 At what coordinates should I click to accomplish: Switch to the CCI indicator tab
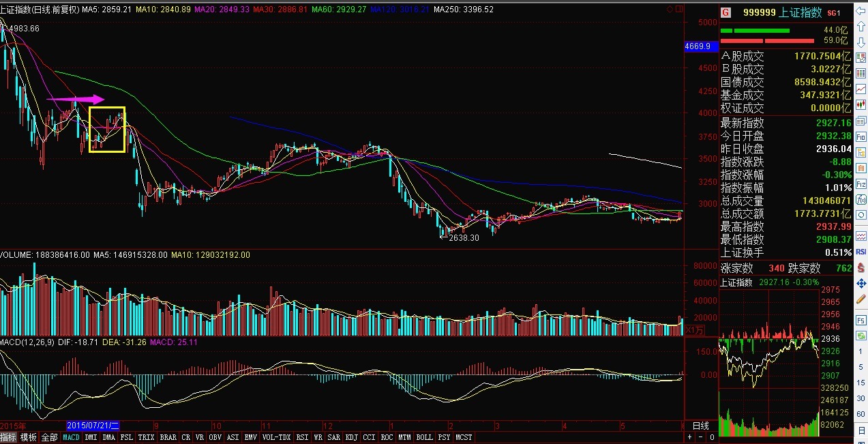370,437
